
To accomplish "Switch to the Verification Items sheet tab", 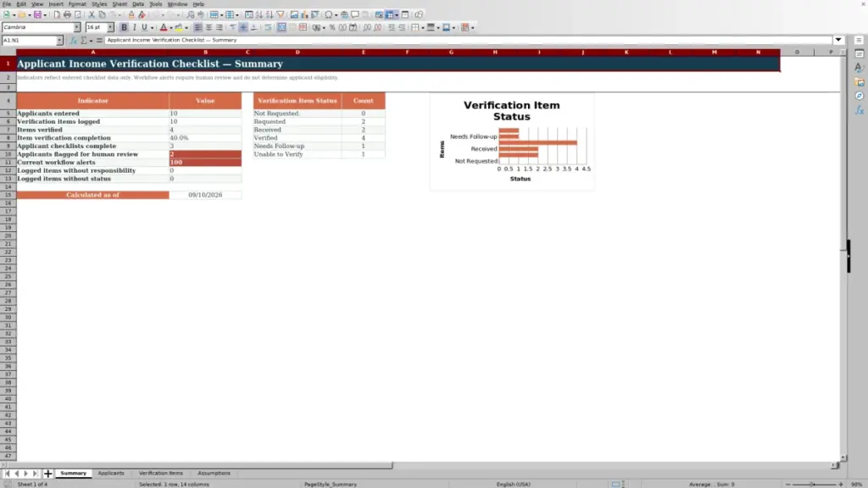I will coord(160,473).
